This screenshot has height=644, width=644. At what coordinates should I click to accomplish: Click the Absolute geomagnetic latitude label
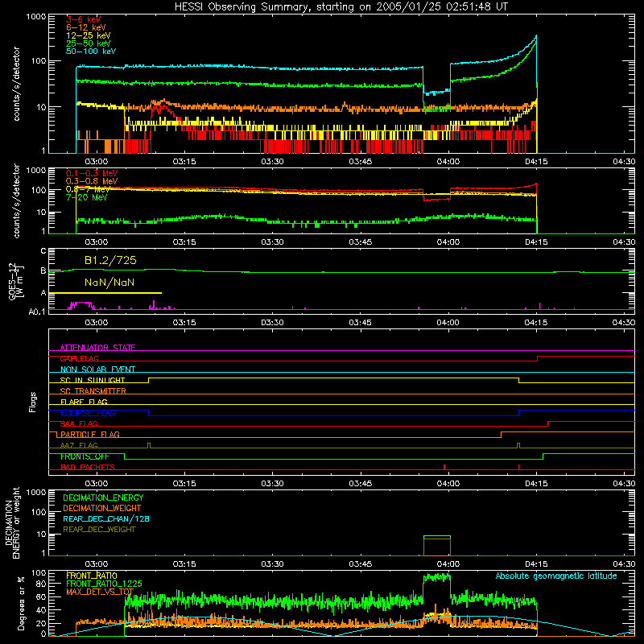556,576
